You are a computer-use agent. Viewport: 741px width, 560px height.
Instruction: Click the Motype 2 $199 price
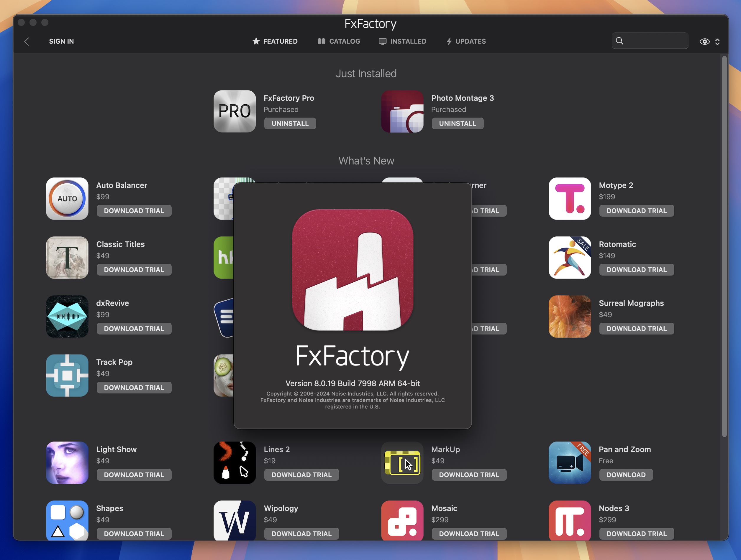[x=607, y=197]
